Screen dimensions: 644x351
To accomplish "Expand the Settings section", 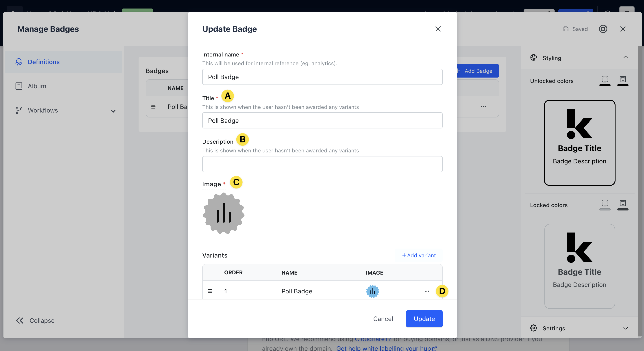I will pyautogui.click(x=625, y=328).
